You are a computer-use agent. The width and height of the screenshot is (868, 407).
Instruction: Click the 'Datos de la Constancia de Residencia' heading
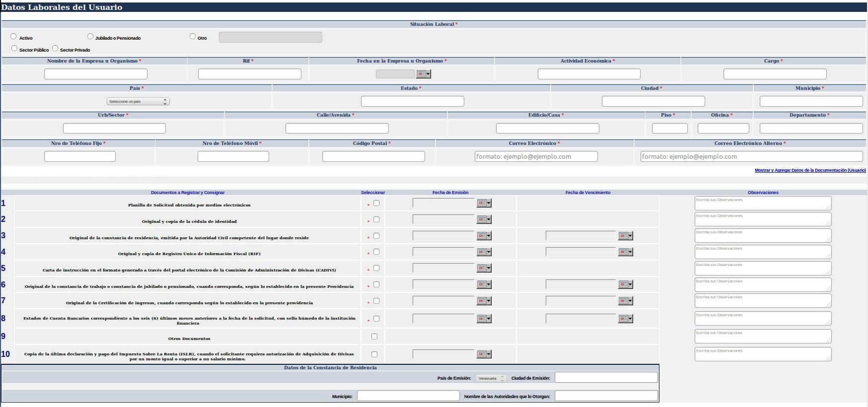tap(330, 368)
